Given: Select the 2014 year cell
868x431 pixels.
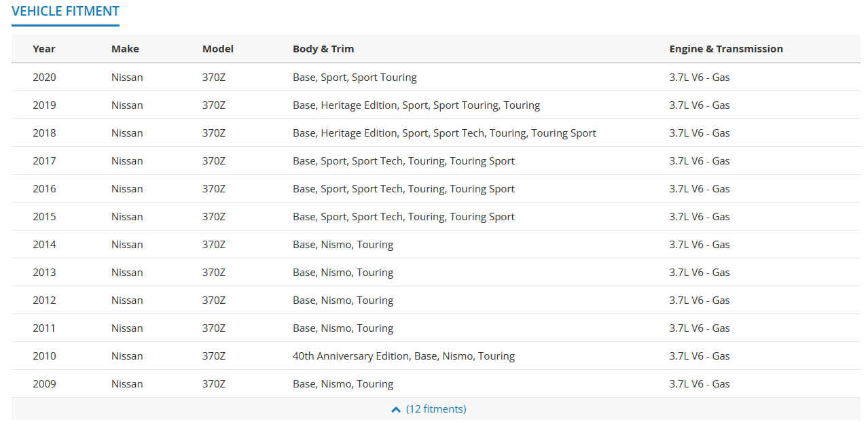Looking at the screenshot, I should coord(44,245).
